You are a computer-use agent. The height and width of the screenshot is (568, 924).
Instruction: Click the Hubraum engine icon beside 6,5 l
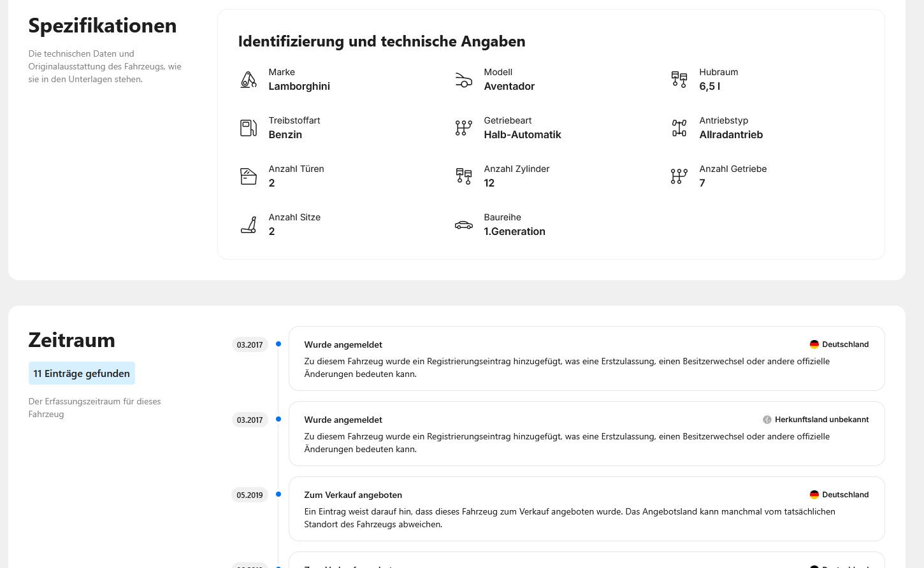(x=679, y=80)
